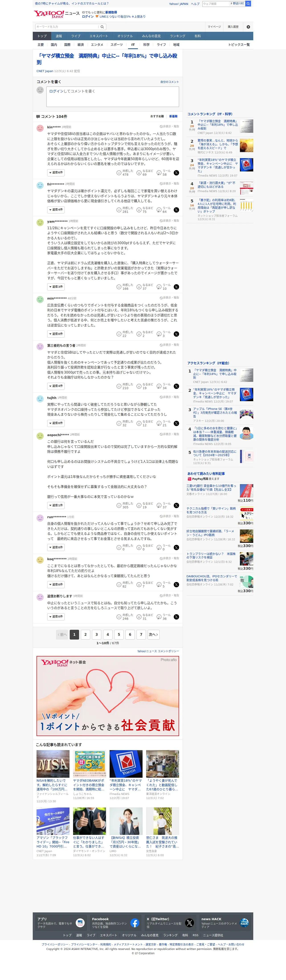Screen dimensions: 286x980
Task: Expand 返信3件 under yam******** comment
Action: [x=56, y=287]
